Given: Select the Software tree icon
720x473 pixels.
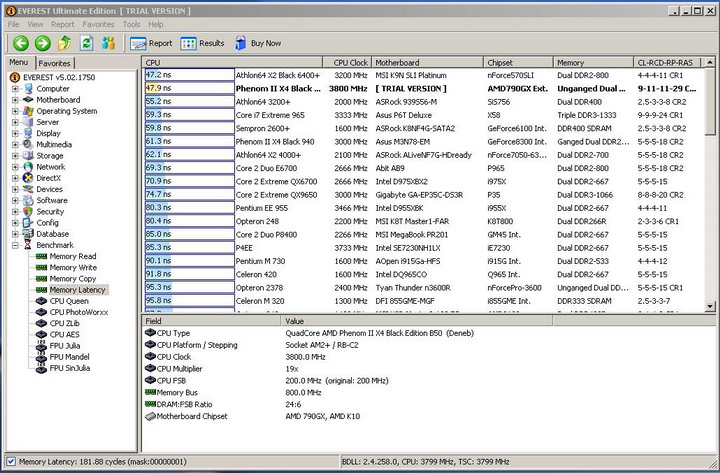Looking at the screenshot, I should coord(28,200).
